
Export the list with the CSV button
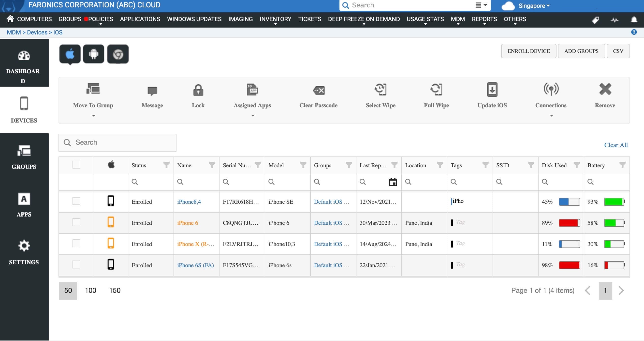618,51
